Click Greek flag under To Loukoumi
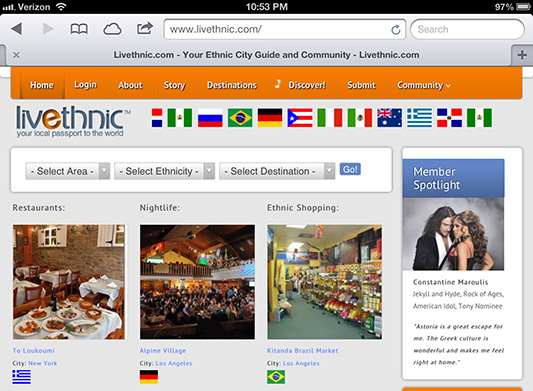This screenshot has height=391, width=533. 21,377
